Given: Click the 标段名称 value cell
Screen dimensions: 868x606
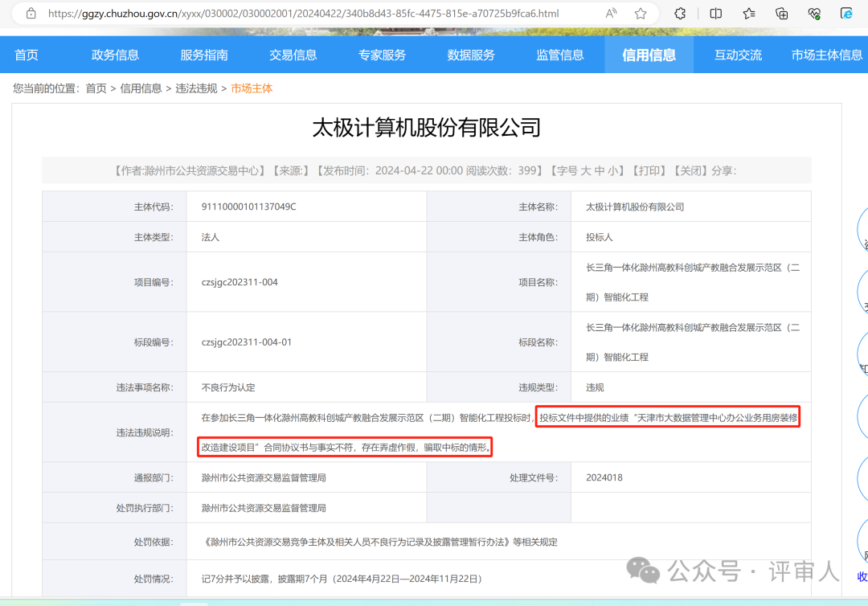Looking at the screenshot, I should [x=691, y=342].
